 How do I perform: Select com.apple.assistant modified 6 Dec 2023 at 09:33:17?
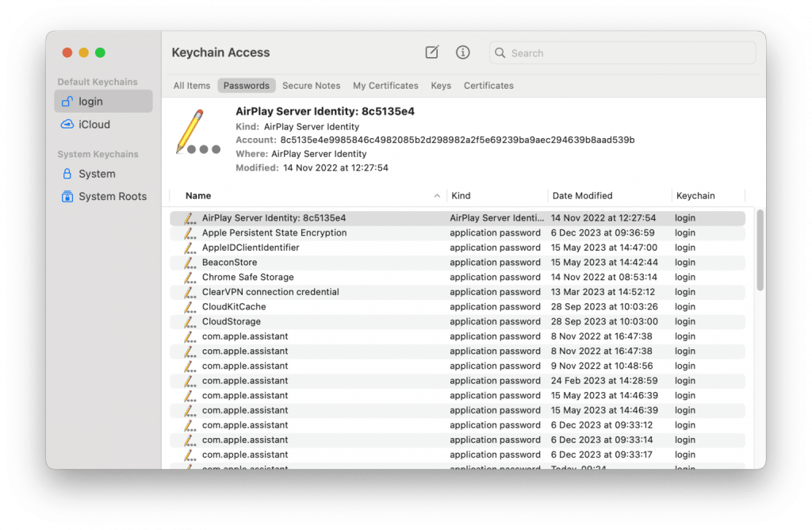tap(458, 455)
